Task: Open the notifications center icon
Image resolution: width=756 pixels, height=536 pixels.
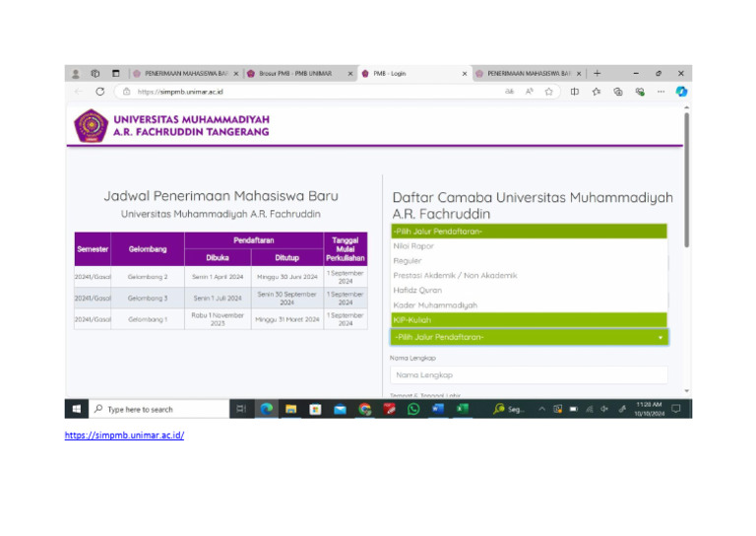Action: 676,409
